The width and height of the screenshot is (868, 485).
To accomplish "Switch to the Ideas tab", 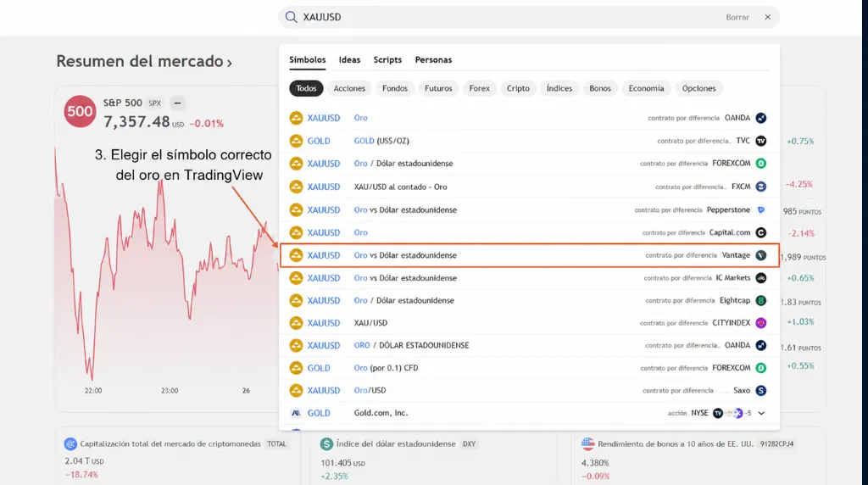I will coord(349,60).
